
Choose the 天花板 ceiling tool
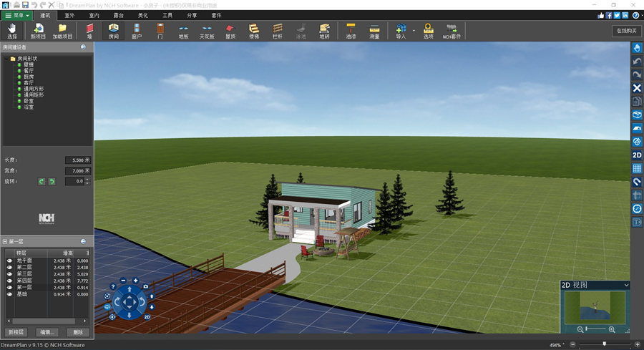(207, 31)
